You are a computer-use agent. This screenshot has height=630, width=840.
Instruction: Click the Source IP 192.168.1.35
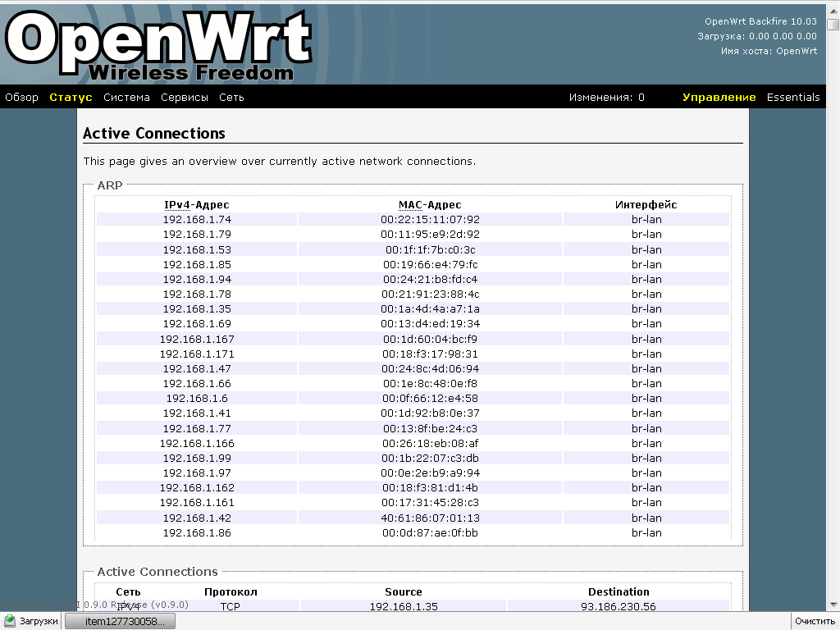click(403, 607)
